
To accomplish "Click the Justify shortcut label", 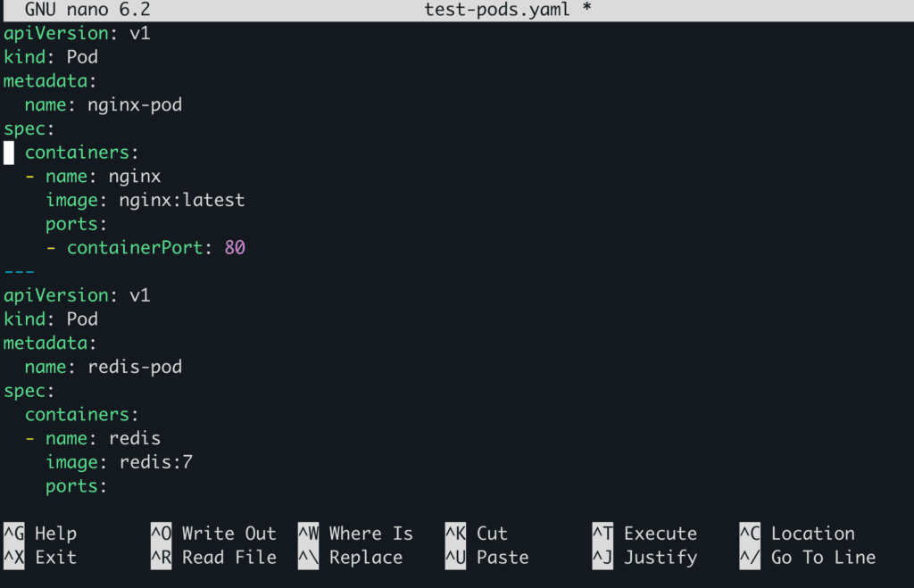I will [660, 558].
